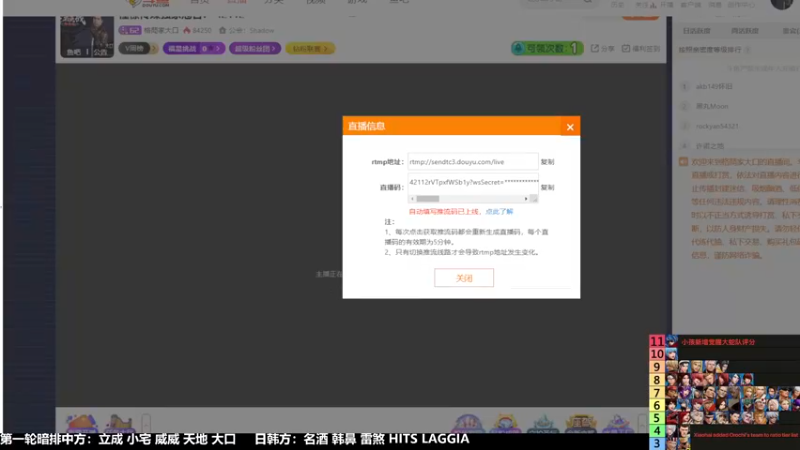Open the 视频 item in top navigation
This screenshot has width=800, height=450.
pos(315,2)
